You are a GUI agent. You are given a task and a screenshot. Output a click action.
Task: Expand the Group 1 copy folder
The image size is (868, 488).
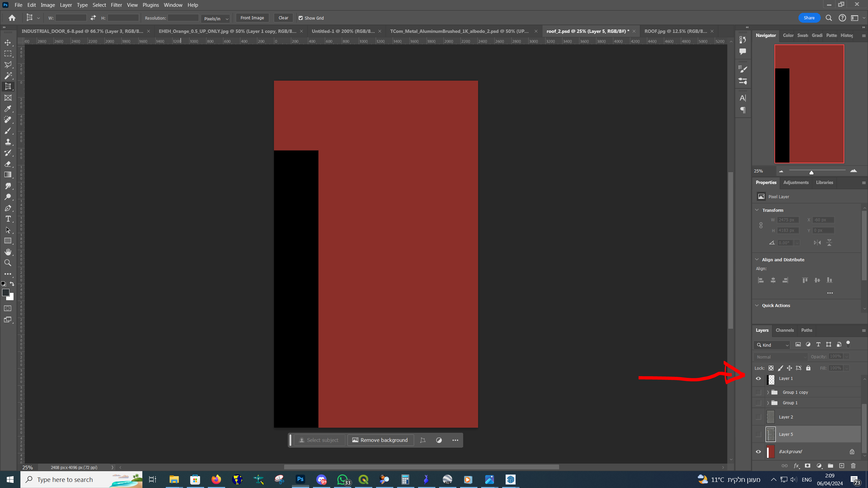(768, 392)
